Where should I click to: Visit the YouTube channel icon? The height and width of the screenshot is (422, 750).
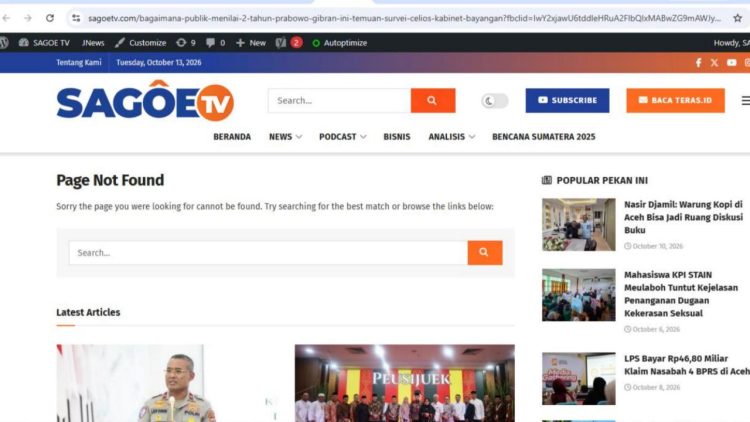click(731, 63)
